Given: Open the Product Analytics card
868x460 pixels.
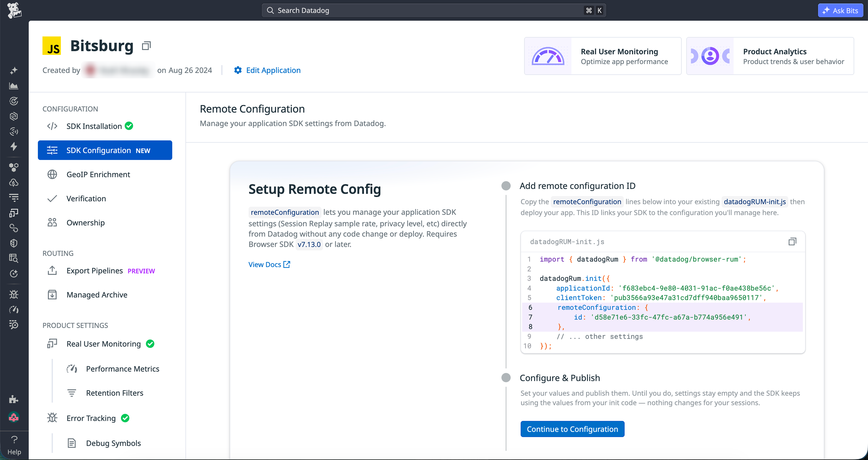Looking at the screenshot, I should pyautogui.click(x=770, y=56).
